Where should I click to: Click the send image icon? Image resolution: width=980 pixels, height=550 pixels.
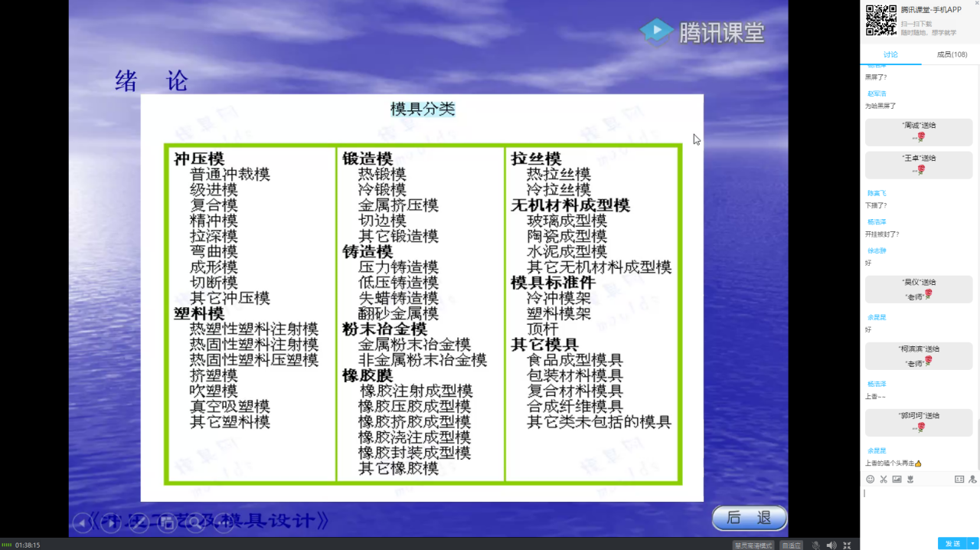click(x=897, y=480)
